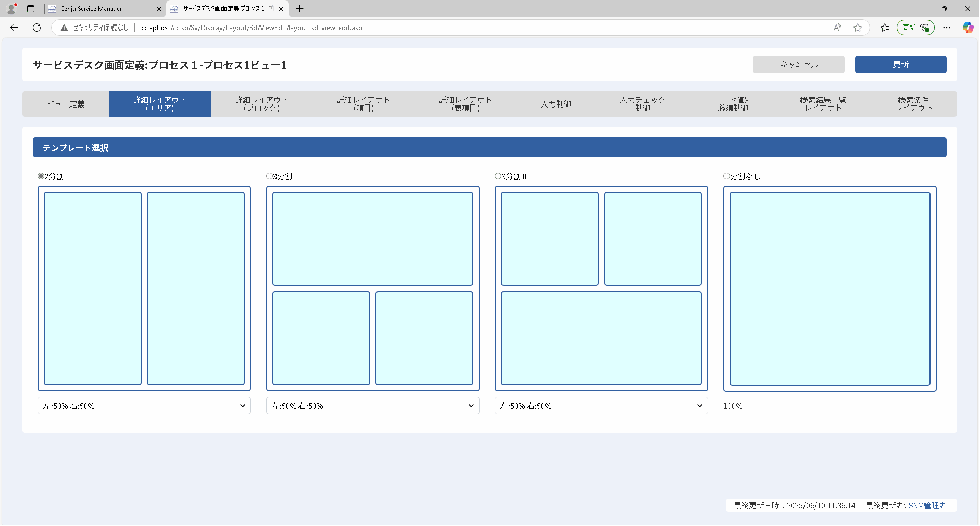This screenshot has width=980, height=526.
Task: Select the 3分割 I radio button
Action: click(270, 176)
